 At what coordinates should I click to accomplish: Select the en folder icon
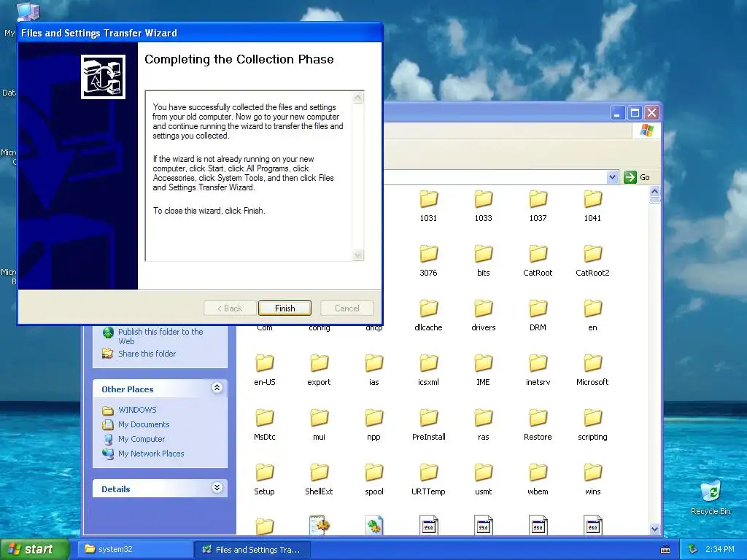pos(592,308)
